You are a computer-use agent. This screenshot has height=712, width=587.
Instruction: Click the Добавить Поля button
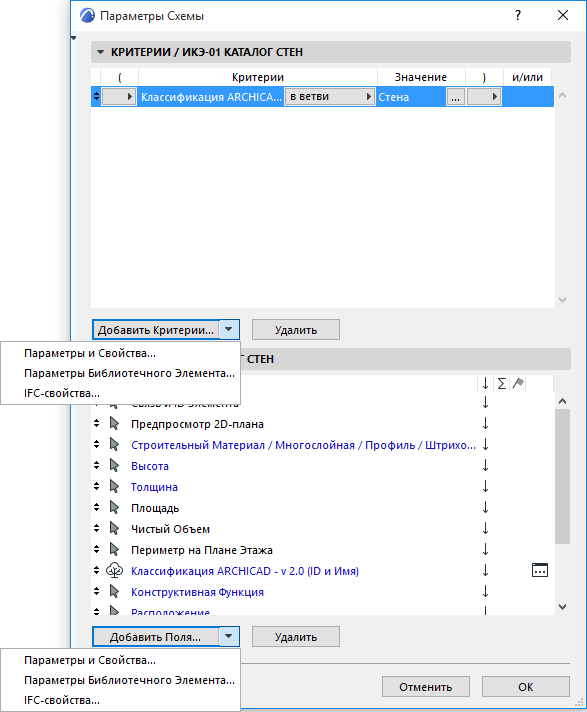[156, 637]
